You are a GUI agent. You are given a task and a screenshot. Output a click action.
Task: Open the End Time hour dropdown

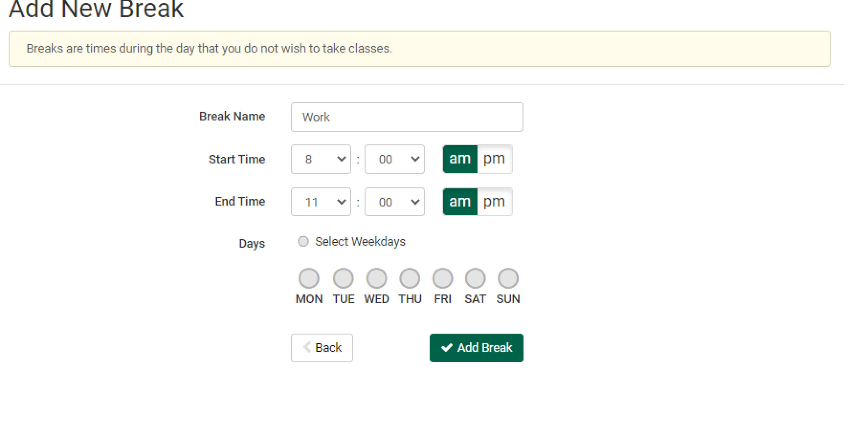tap(320, 202)
